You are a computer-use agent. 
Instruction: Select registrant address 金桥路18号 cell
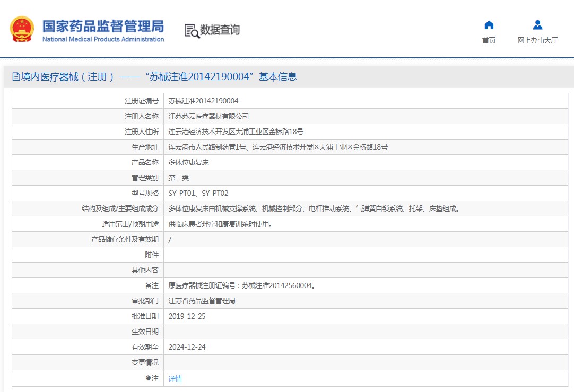coord(236,132)
